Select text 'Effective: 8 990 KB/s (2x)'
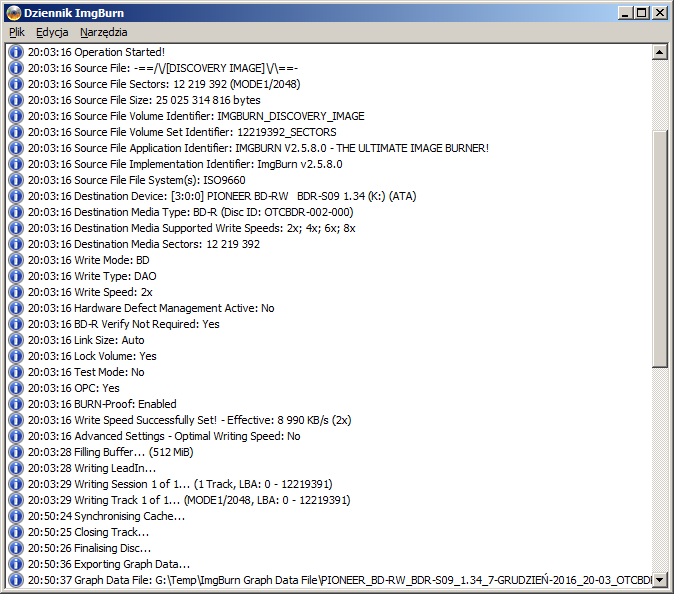Viewport: 674px width, 594px height. pyautogui.click(x=289, y=420)
